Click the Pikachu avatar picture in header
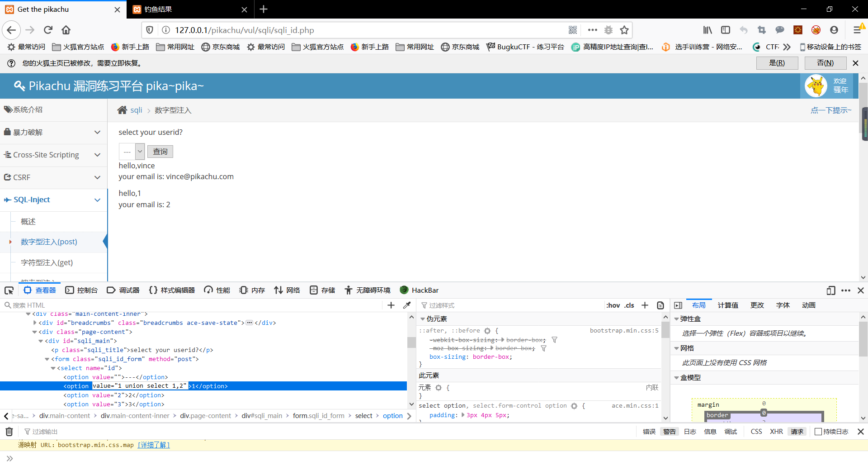Viewport: 868px width, 466px height. [x=816, y=86]
